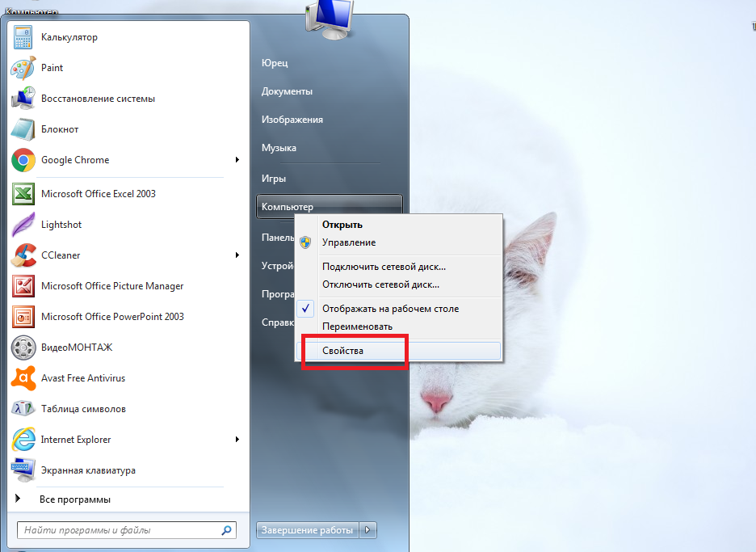Choose Переименовать in the context menu
The width and height of the screenshot is (756, 552).
click(357, 327)
